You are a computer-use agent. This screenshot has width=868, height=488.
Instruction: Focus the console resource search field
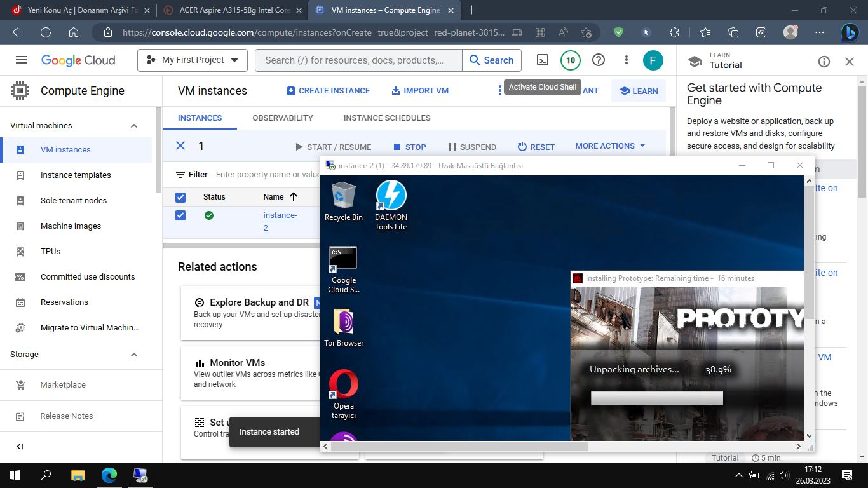(x=359, y=60)
